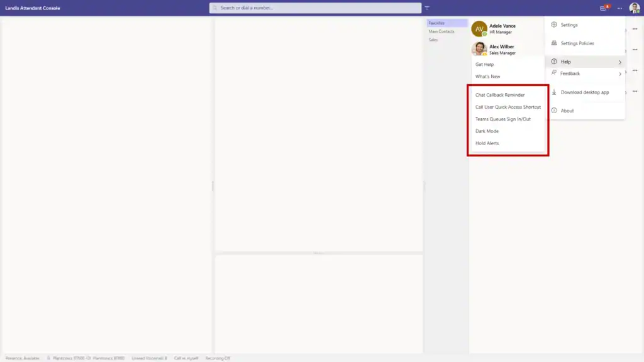
Task: Open the ellipsis menu next to Alex Wilber
Action: pyautogui.click(x=634, y=50)
